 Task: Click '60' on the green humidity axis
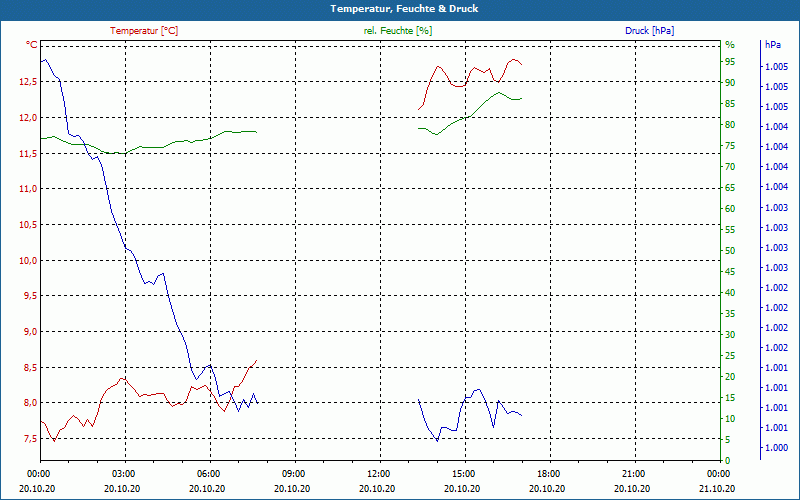[730, 209]
